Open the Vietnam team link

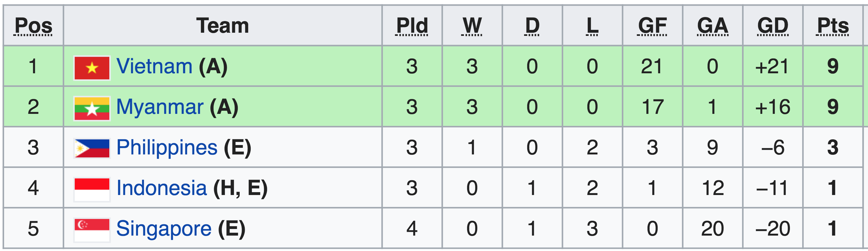(x=154, y=66)
